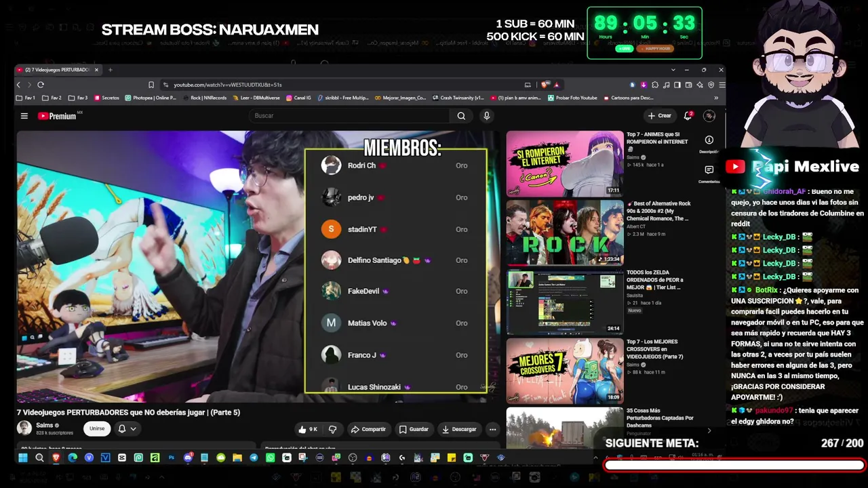The width and height of the screenshot is (868, 488).
Task: Open more actions three-dot menu under video
Action: click(492, 429)
